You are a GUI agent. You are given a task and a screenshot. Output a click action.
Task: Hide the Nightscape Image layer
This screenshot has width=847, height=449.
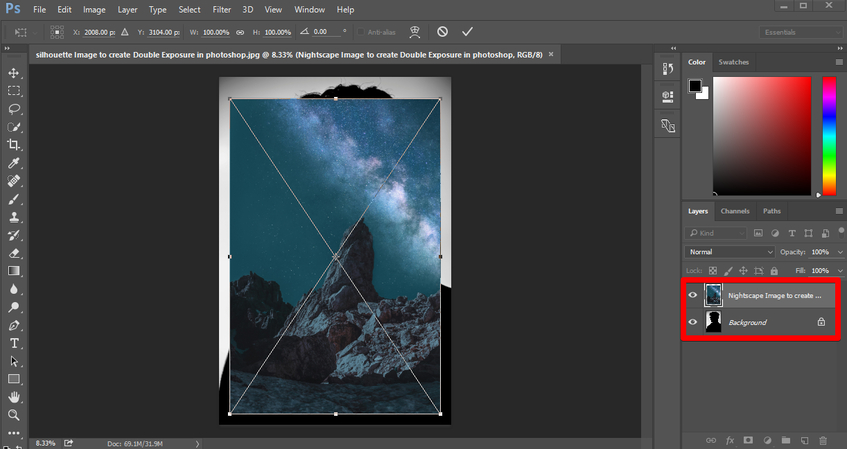pyautogui.click(x=693, y=295)
